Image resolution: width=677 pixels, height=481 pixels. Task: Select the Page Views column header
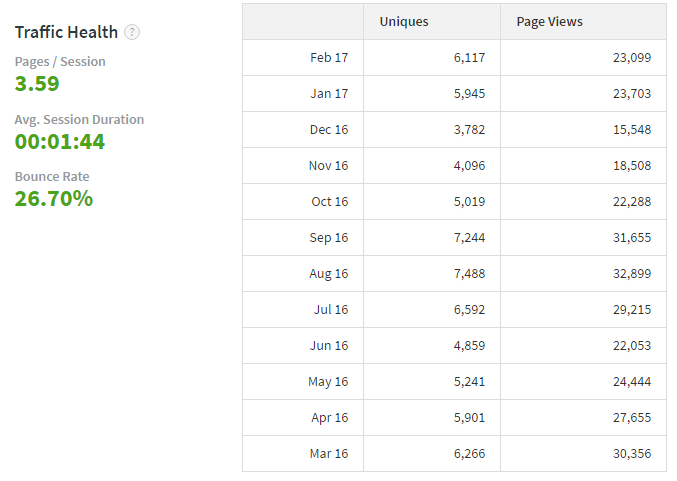(549, 22)
